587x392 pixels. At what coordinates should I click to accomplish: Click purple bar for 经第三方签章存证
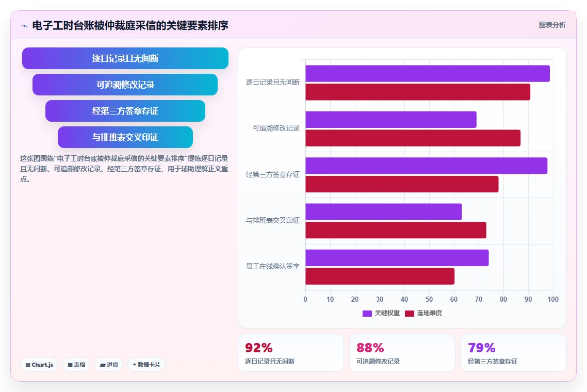point(427,166)
